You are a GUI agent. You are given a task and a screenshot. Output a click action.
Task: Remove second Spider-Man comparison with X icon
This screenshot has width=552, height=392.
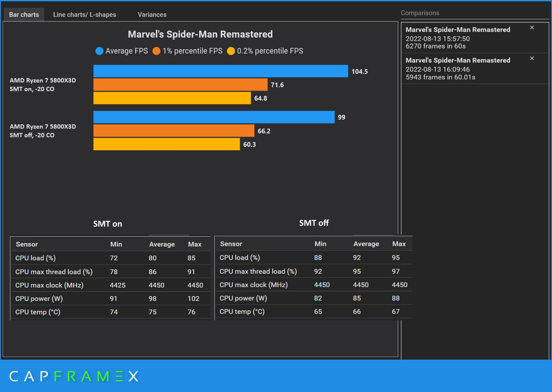point(532,58)
